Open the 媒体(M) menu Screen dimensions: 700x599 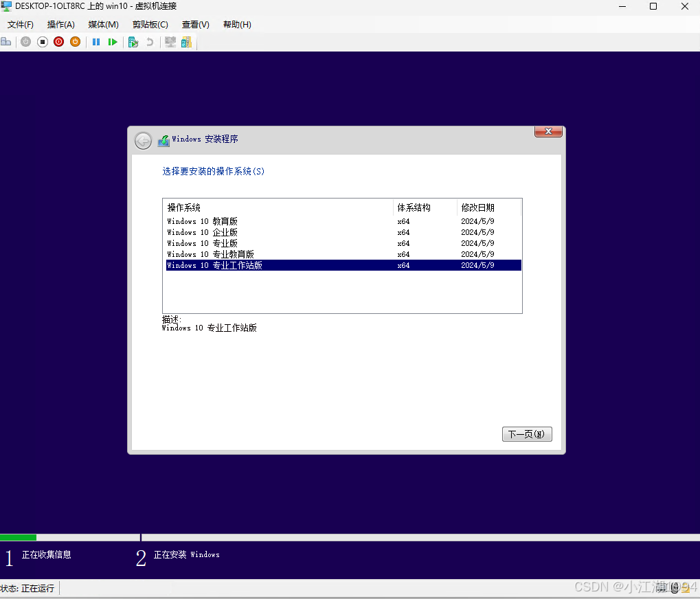pos(103,25)
